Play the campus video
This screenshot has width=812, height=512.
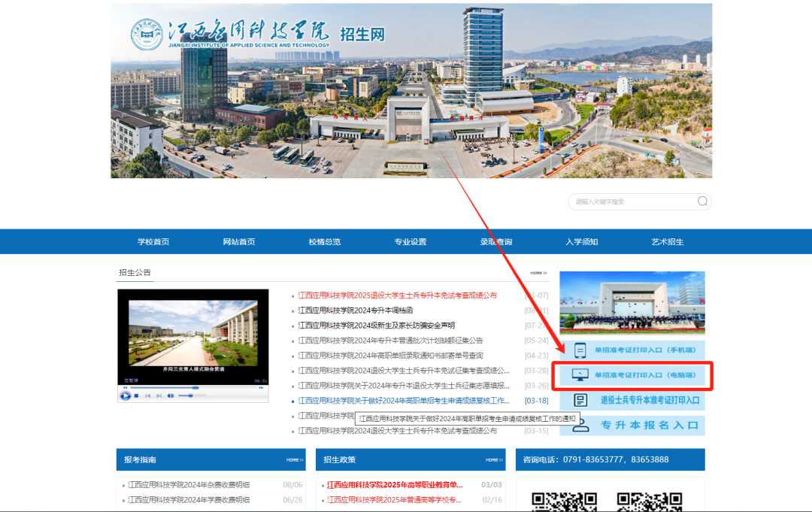coord(126,395)
